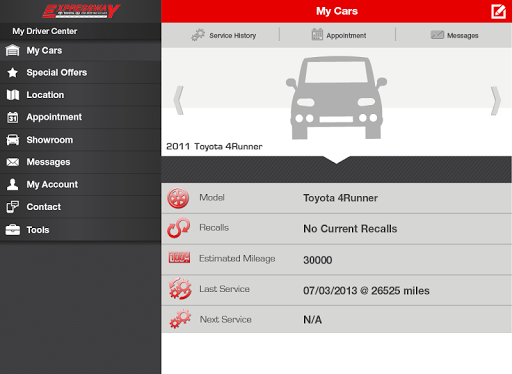Show previous car with left chevron
This screenshot has height=374, width=512.
[179, 100]
